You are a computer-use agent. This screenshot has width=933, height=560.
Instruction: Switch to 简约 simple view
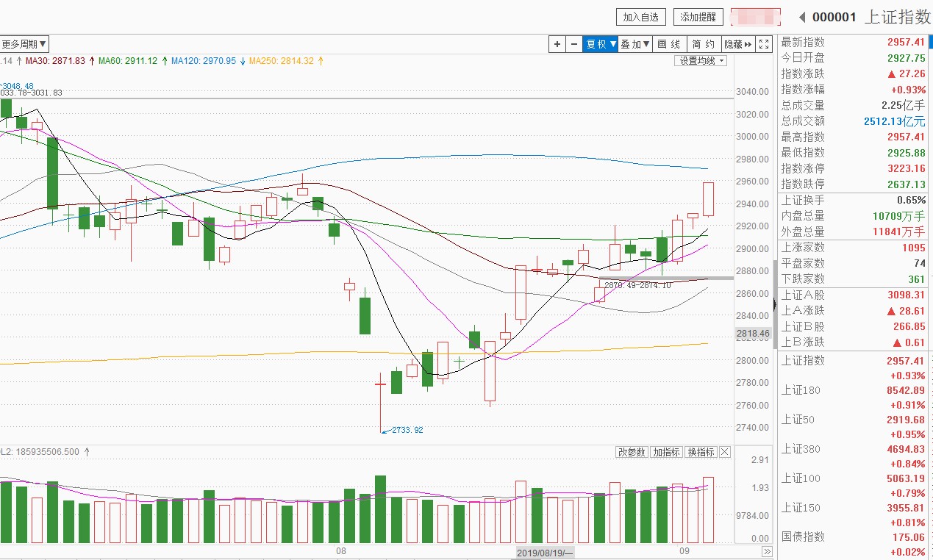[704, 44]
